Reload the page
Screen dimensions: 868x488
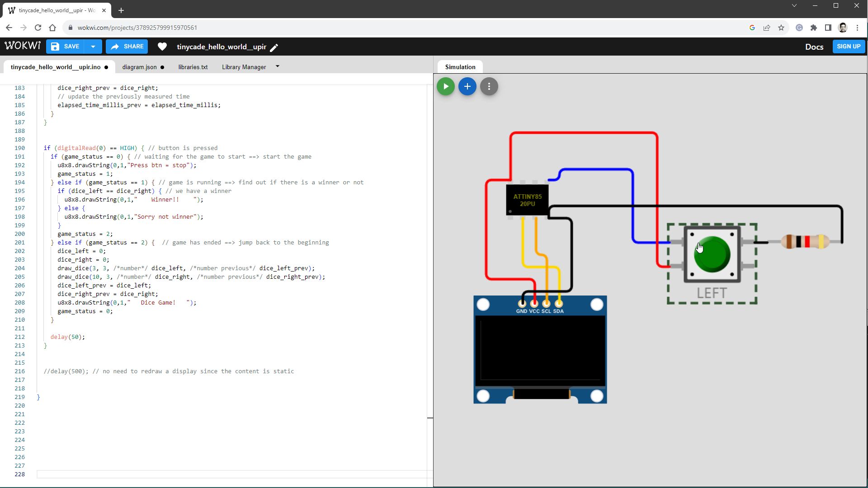tap(38, 28)
